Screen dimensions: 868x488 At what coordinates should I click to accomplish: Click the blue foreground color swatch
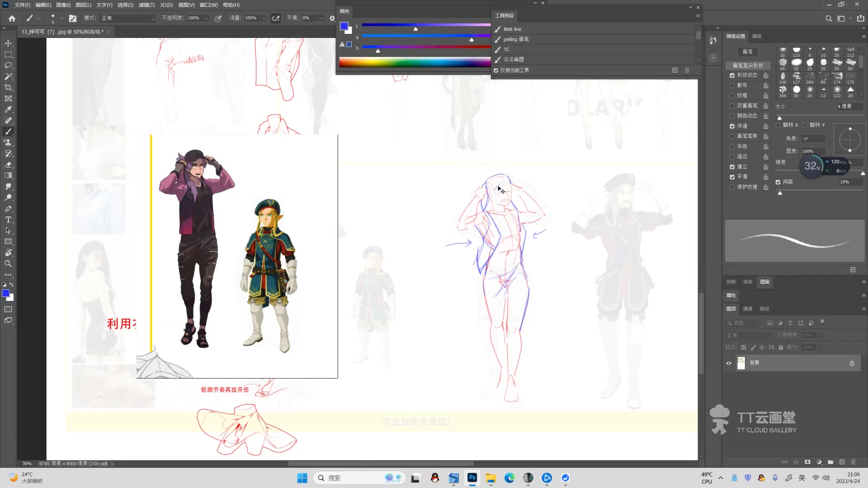point(5,293)
